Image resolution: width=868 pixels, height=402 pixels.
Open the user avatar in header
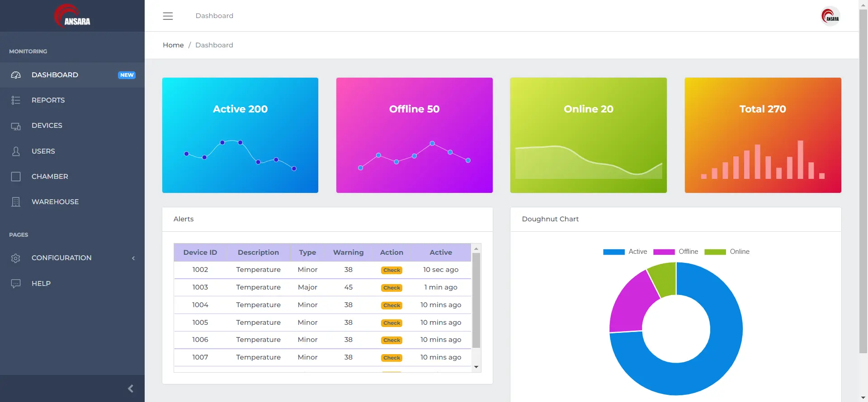tap(830, 16)
